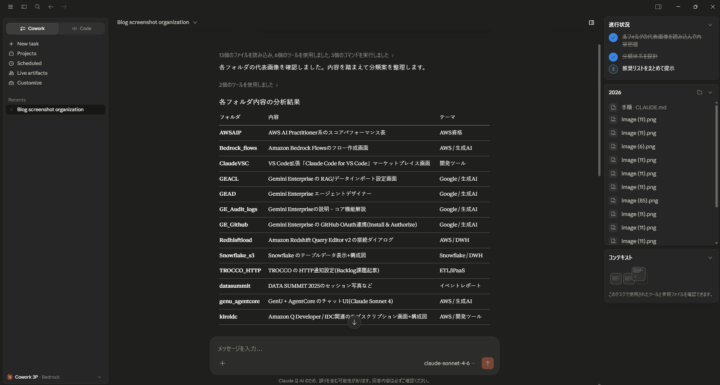Open search with the magnifier icon
This screenshot has height=385, width=720.
[x=38, y=7]
